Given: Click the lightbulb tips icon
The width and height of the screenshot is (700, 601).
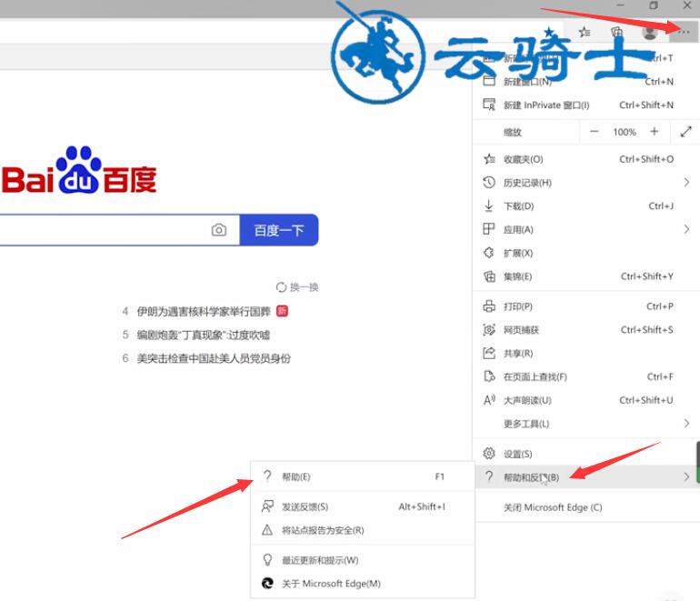Looking at the screenshot, I should pos(267,559).
